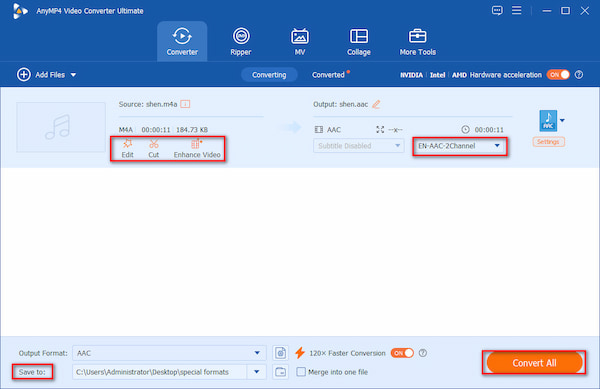Open Faster Conversion help icon
The image size is (600, 389).
coord(423,353)
